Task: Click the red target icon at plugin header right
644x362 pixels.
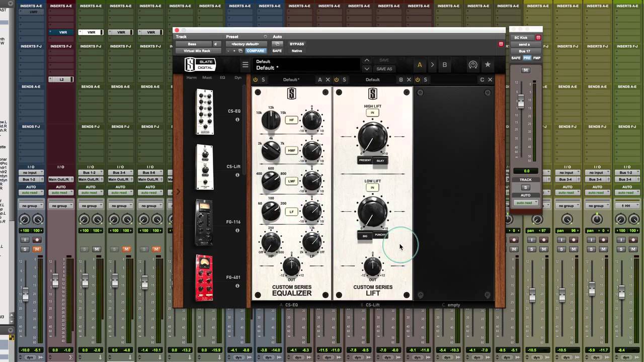Action: point(501,44)
